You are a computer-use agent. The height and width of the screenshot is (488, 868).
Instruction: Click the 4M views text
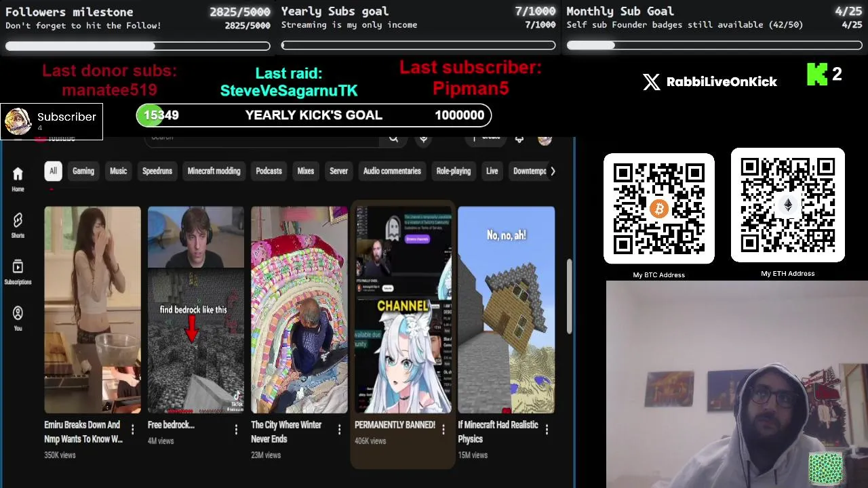[161, 441]
